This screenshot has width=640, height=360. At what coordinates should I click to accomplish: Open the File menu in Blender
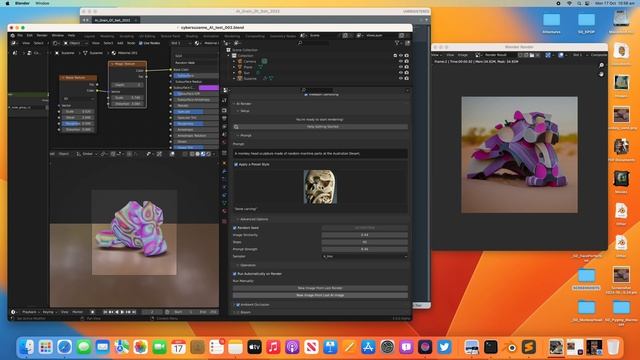tap(20, 36)
